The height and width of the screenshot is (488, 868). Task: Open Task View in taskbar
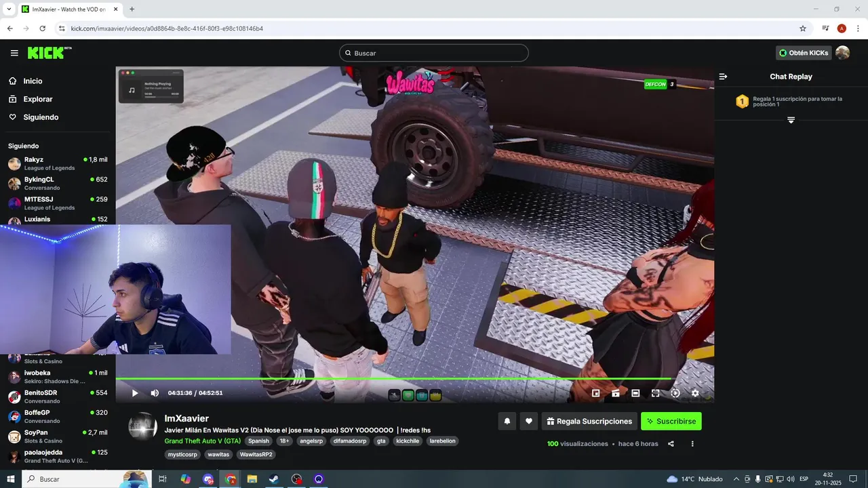click(x=163, y=479)
